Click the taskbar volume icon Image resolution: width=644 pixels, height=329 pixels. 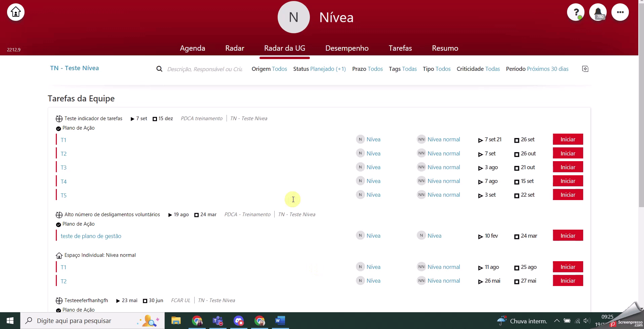587,321
